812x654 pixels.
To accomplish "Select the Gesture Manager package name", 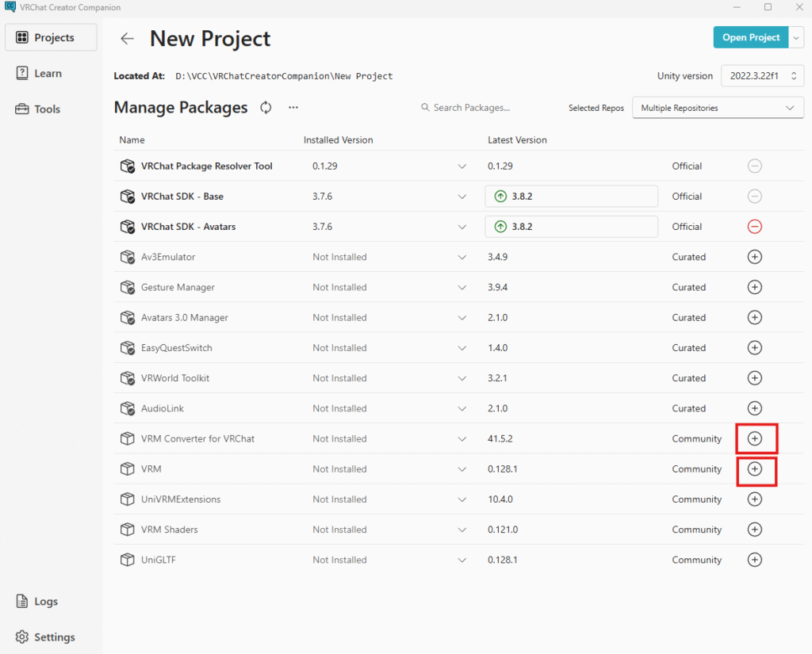I will pos(178,288).
